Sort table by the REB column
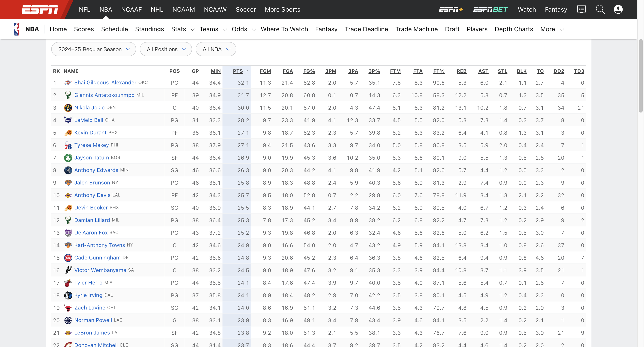 tap(461, 71)
